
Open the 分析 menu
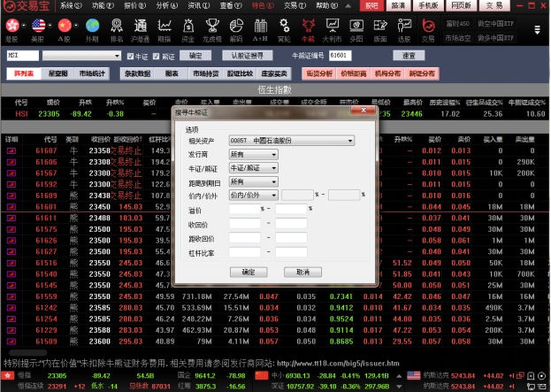pos(165,5)
